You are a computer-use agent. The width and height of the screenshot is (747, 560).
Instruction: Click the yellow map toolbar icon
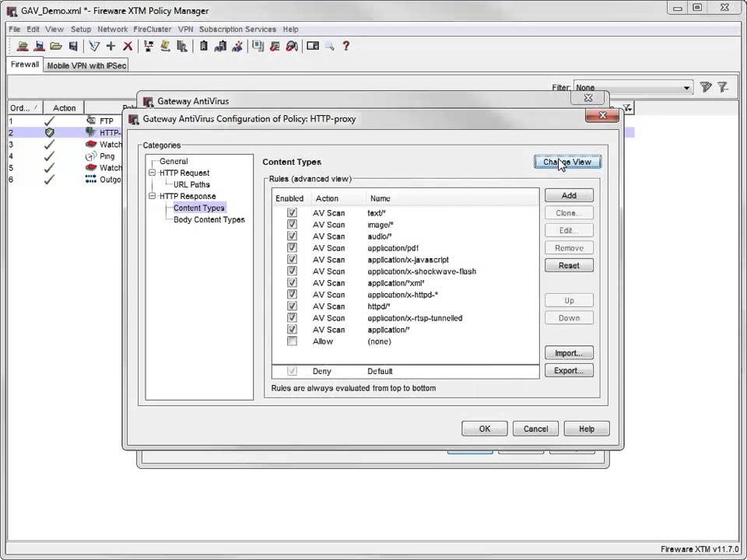[x=165, y=46]
